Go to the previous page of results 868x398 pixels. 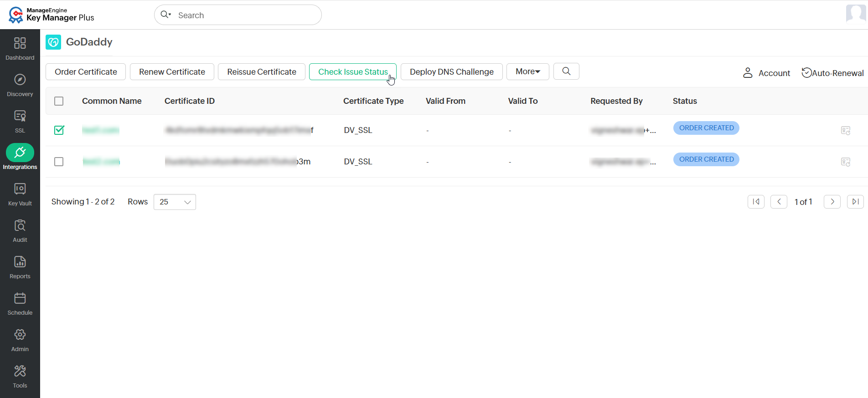click(779, 202)
